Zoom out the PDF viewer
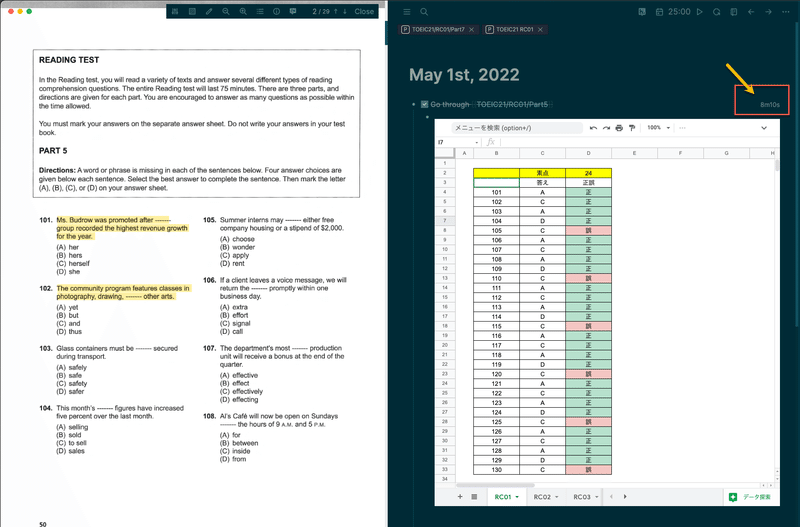 [x=226, y=11]
